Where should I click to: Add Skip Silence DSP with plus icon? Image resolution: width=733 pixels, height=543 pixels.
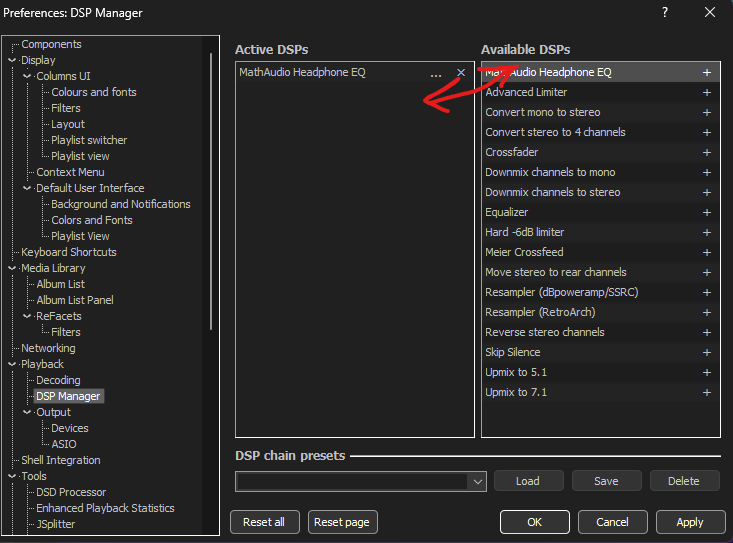click(706, 353)
